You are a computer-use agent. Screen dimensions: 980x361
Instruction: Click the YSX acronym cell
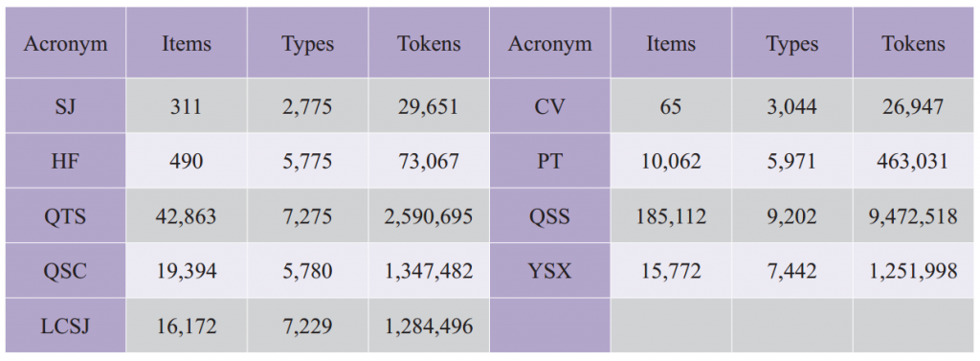[x=550, y=271]
